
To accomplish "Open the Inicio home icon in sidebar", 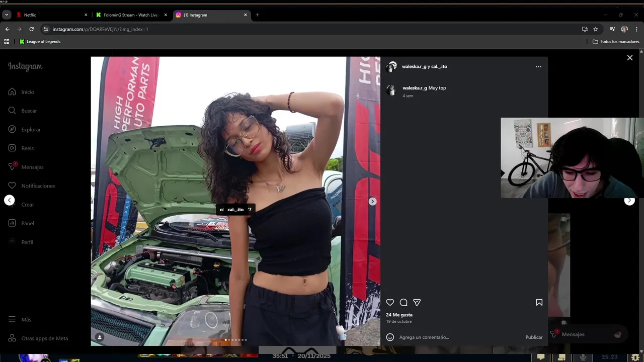I will 12,92.
